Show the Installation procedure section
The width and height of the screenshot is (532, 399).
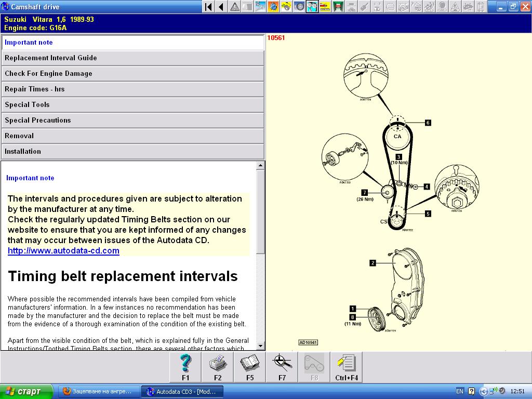click(x=132, y=151)
